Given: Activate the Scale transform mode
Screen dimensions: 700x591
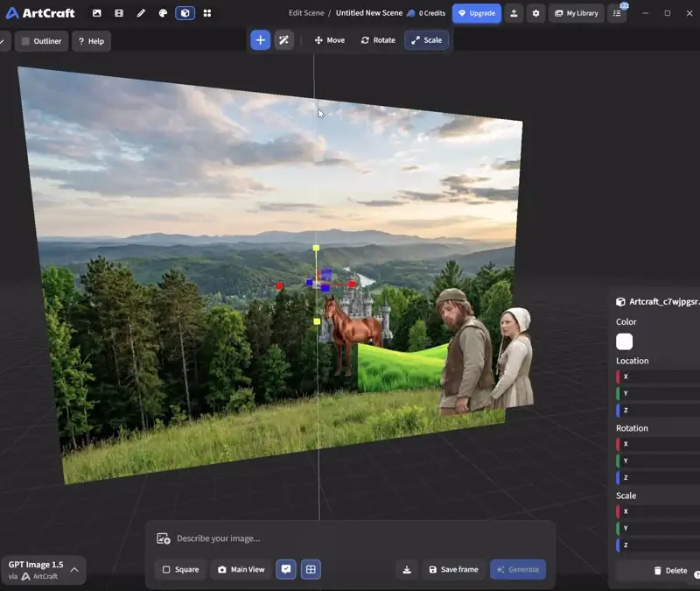Looking at the screenshot, I should tap(427, 40).
